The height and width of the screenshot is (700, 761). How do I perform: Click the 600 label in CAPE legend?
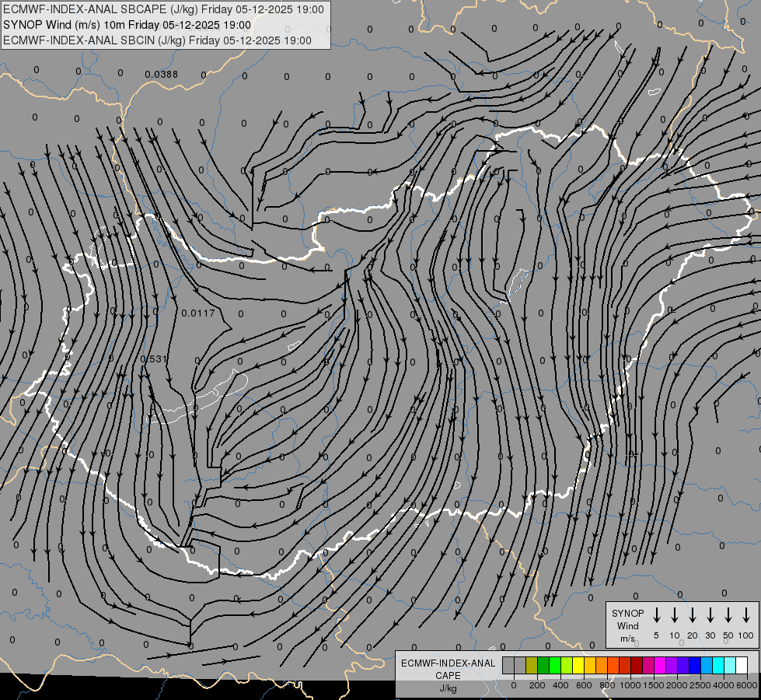pyautogui.click(x=584, y=685)
